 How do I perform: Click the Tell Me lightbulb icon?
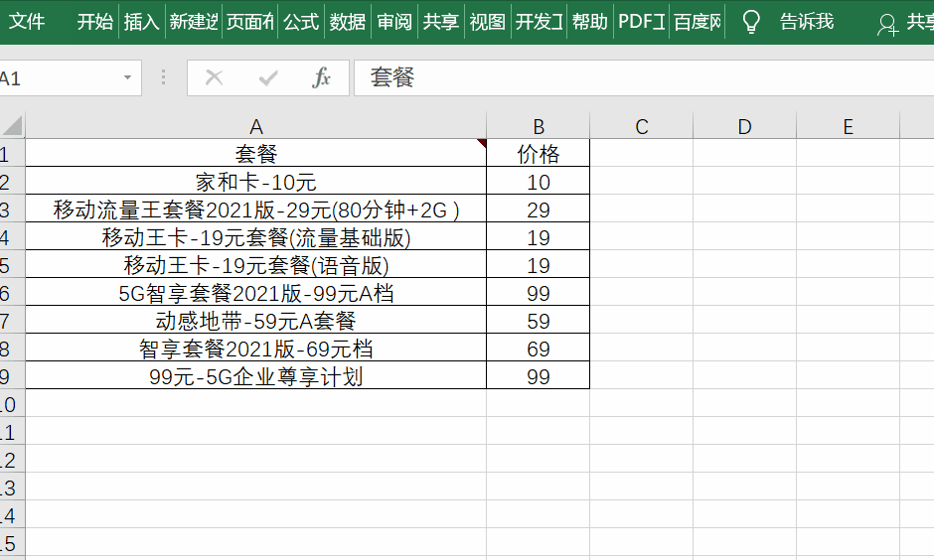point(751,22)
